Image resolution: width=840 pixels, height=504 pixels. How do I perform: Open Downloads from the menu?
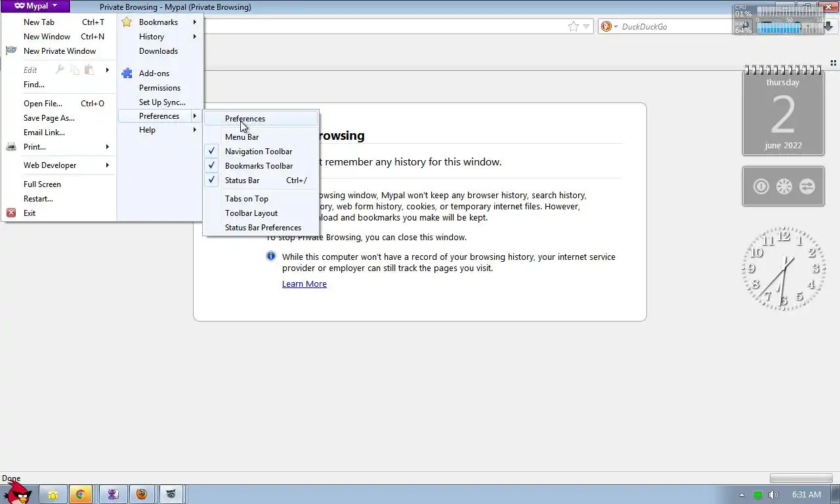(x=160, y=51)
